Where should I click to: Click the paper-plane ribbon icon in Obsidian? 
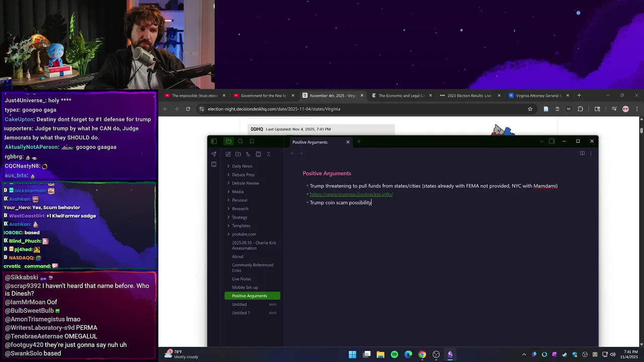tap(214, 154)
